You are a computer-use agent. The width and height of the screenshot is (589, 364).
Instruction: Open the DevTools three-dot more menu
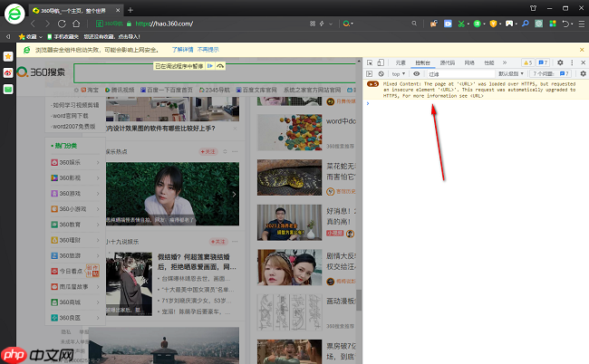(571, 62)
